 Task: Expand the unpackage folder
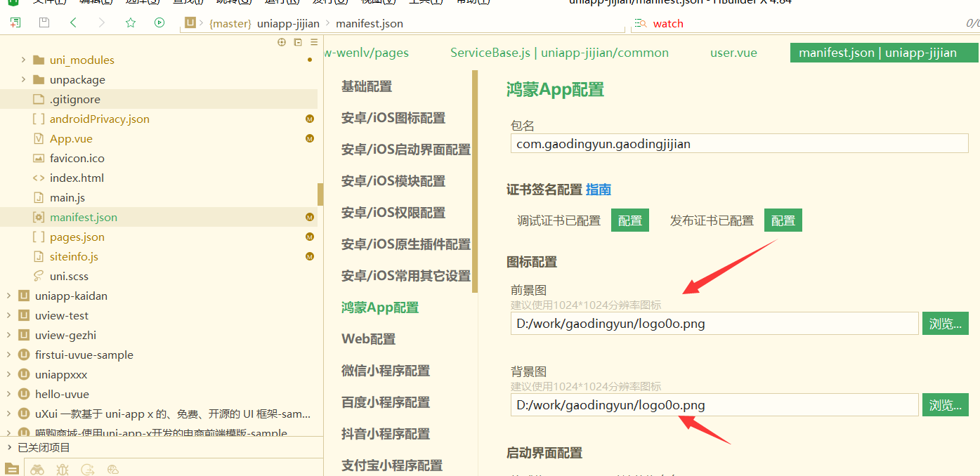pyautogui.click(x=23, y=79)
